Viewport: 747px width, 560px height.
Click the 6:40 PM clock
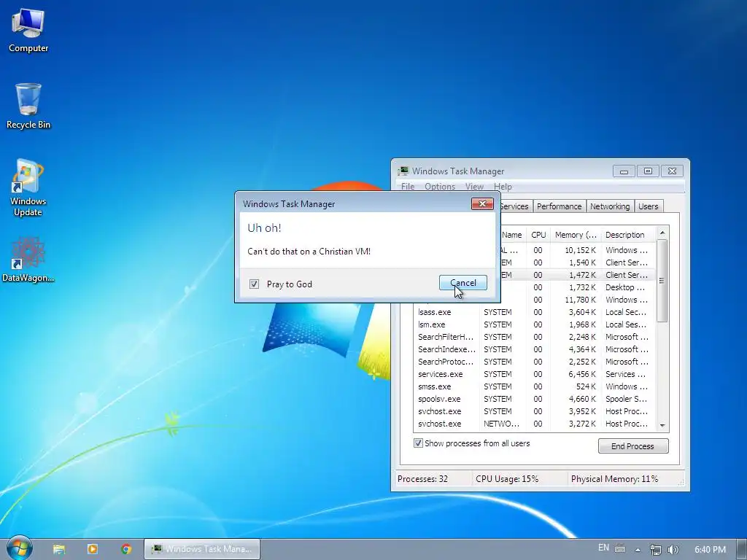coord(710,550)
